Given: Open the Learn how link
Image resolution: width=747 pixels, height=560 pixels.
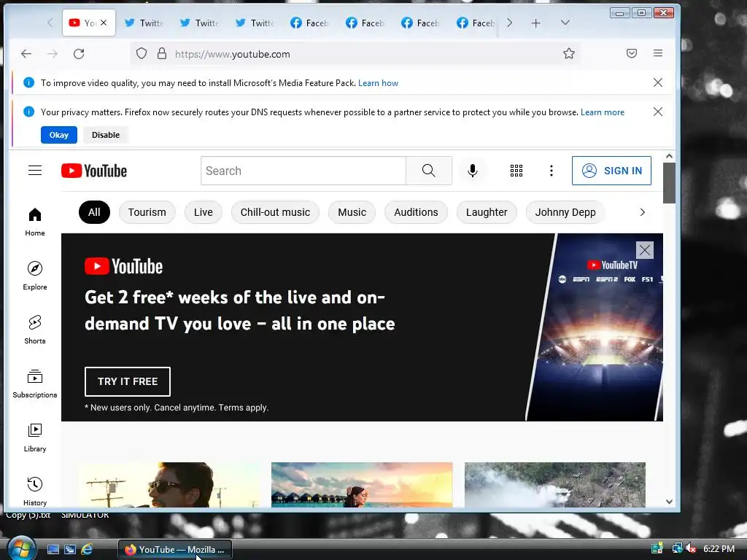Looking at the screenshot, I should click(379, 83).
